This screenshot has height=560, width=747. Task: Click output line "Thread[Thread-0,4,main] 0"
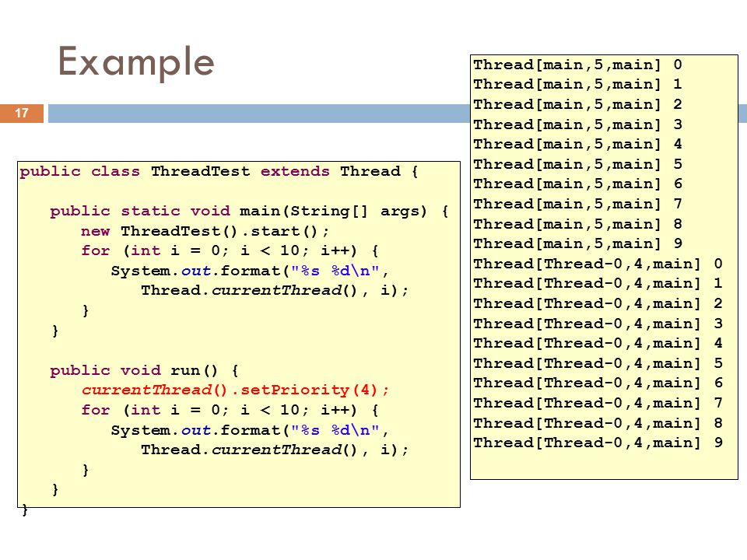pos(598,264)
